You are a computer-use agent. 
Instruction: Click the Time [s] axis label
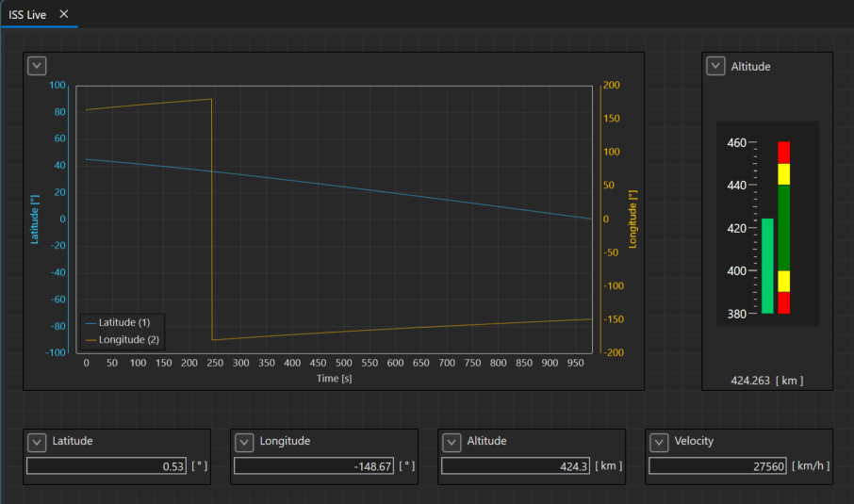335,379
